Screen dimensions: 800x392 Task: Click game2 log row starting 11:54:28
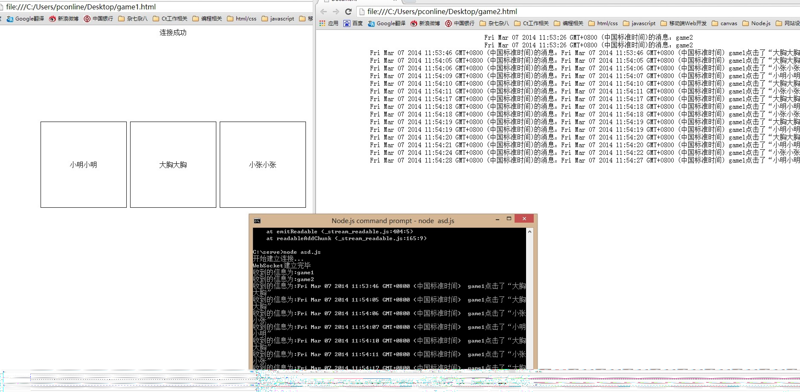coord(585,160)
